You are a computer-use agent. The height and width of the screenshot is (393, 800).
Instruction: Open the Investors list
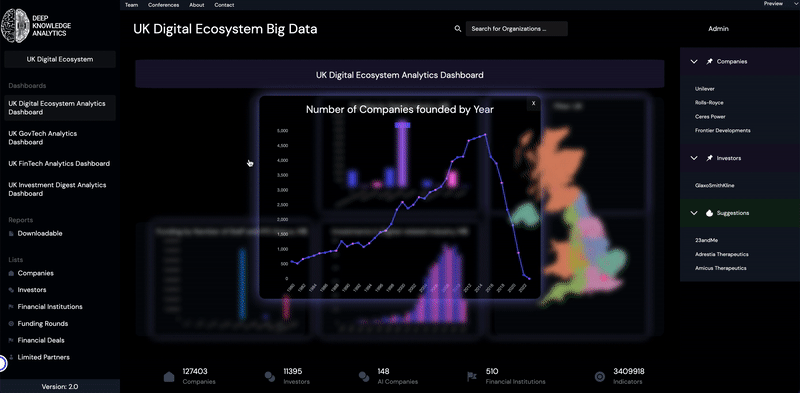pos(32,290)
